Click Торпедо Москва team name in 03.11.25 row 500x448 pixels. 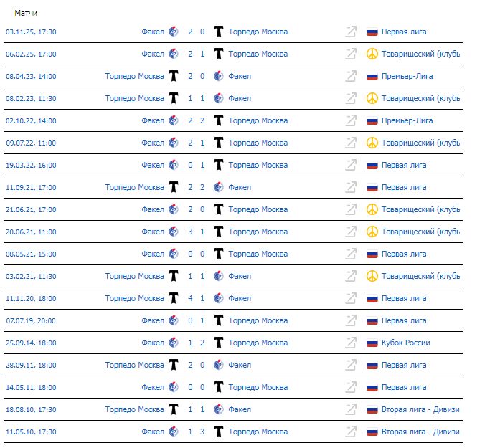click(x=258, y=32)
